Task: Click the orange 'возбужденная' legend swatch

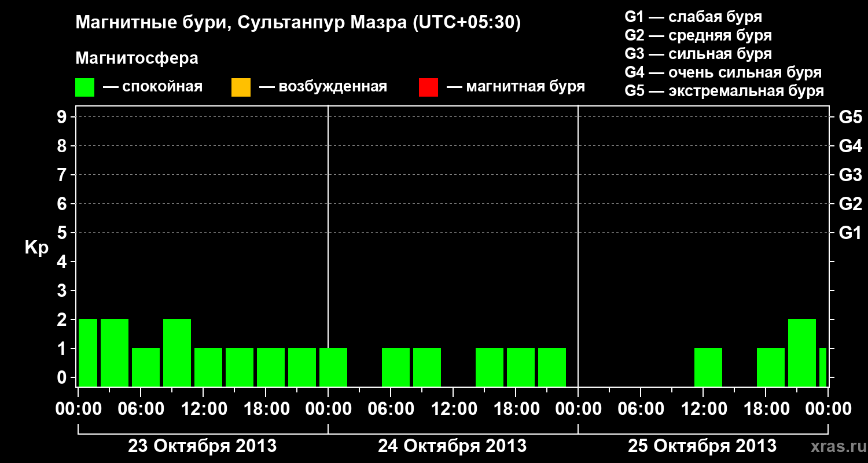Action: pyautogui.click(x=241, y=87)
